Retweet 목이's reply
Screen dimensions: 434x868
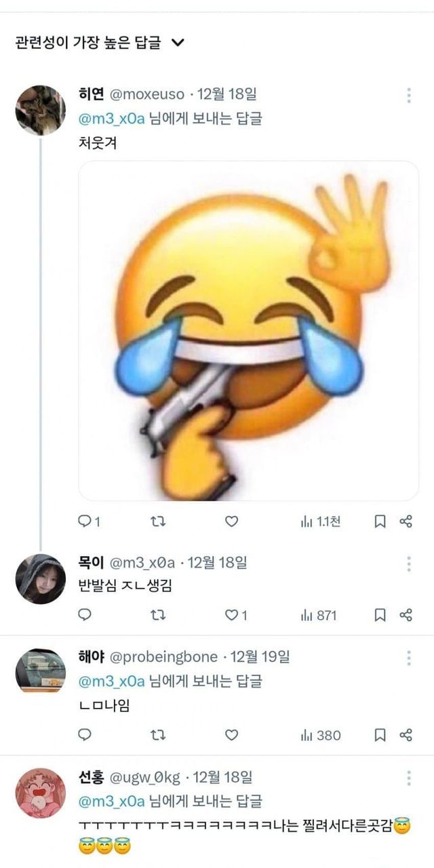pyautogui.click(x=157, y=615)
